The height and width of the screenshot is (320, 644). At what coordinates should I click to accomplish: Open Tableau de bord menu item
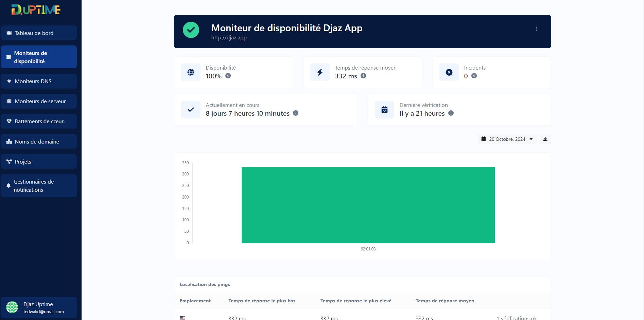coord(39,33)
